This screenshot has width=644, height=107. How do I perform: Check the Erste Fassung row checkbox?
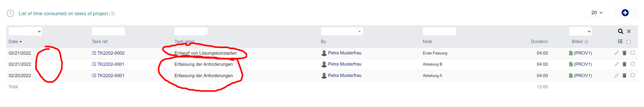coord(632,53)
